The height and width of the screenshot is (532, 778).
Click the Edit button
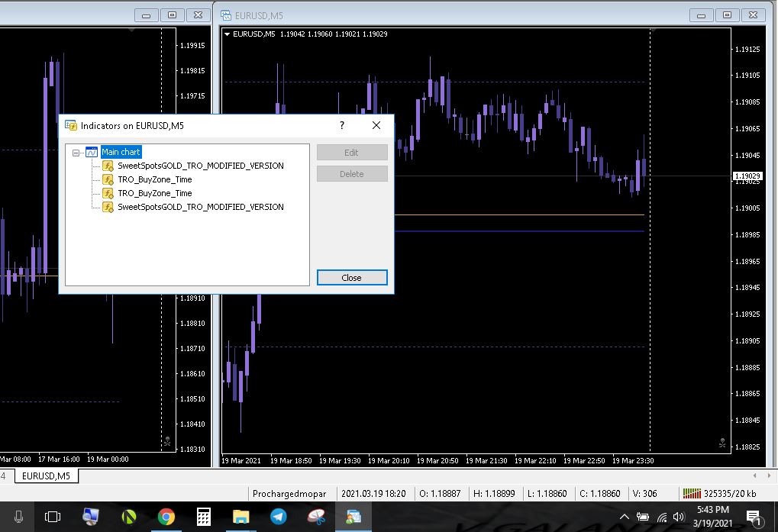pos(351,153)
